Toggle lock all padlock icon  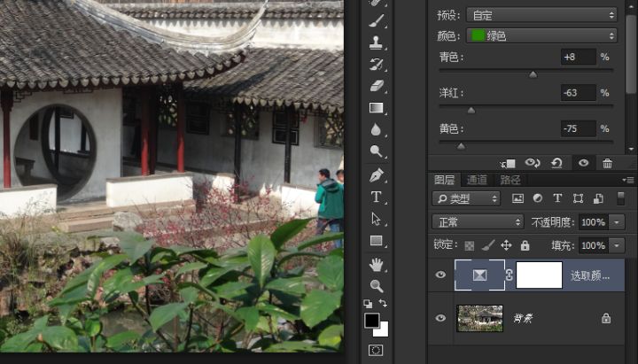525,244
